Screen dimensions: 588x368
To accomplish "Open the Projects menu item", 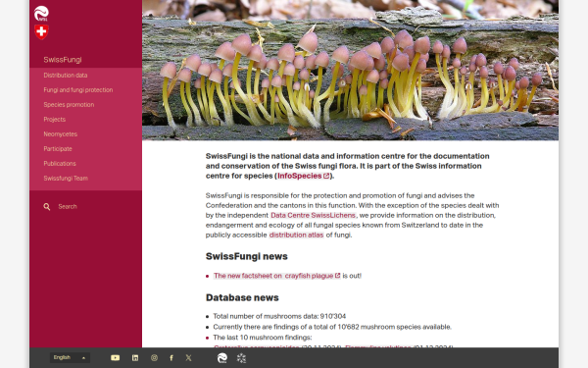I will 54,119.
